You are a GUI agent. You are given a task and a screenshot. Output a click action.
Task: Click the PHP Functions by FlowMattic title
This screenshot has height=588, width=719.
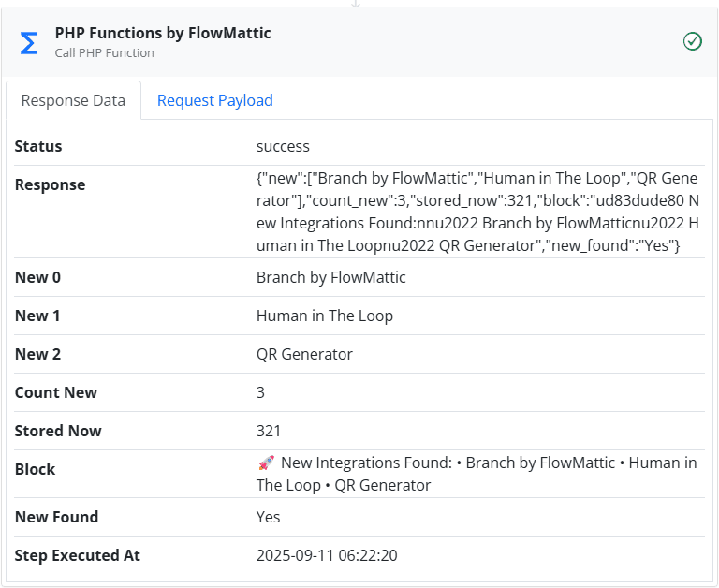(163, 34)
